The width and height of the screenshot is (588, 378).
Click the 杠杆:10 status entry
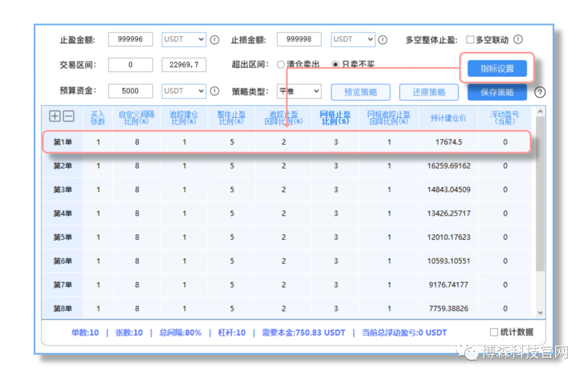(x=232, y=333)
